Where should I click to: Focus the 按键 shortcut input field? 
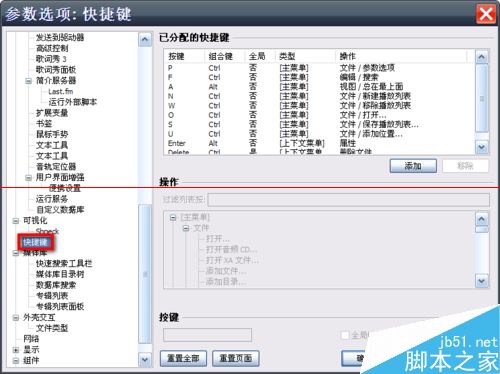pos(207,335)
